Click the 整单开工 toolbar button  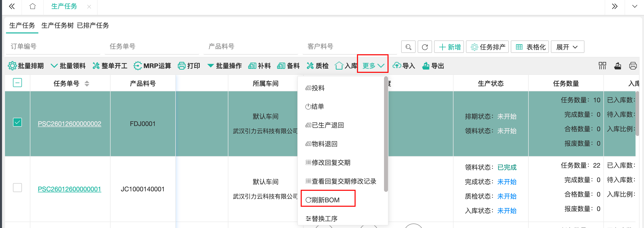pos(110,66)
